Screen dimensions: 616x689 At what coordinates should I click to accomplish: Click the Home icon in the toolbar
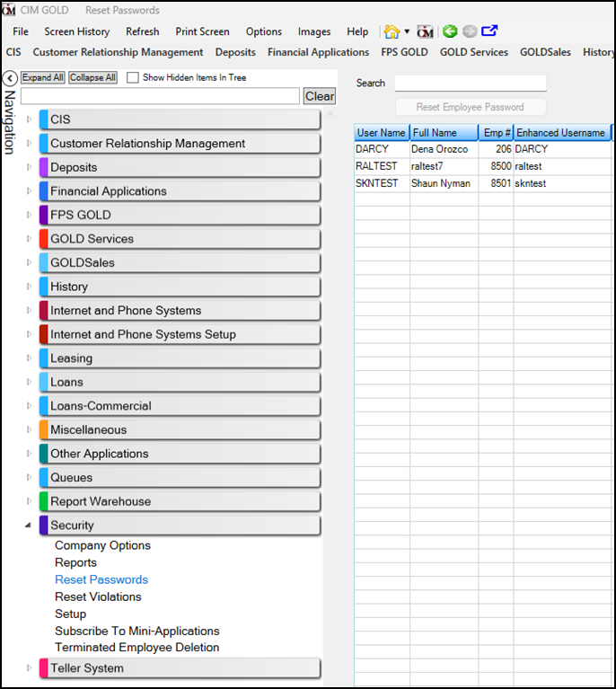click(x=392, y=31)
